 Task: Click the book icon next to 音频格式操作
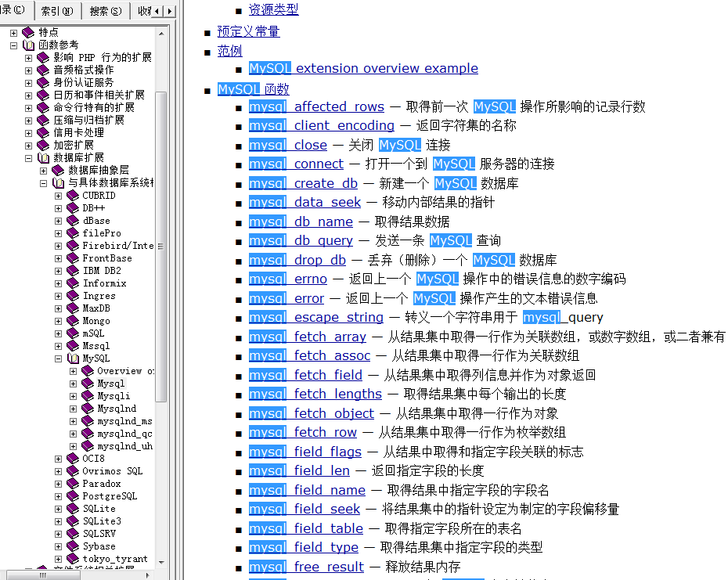coord(43,70)
